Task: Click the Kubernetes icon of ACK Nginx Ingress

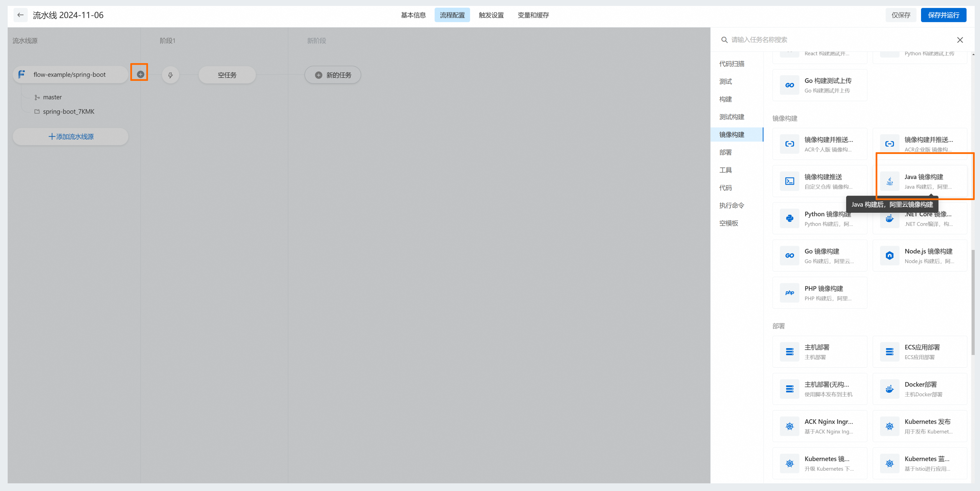Action: coord(790,426)
